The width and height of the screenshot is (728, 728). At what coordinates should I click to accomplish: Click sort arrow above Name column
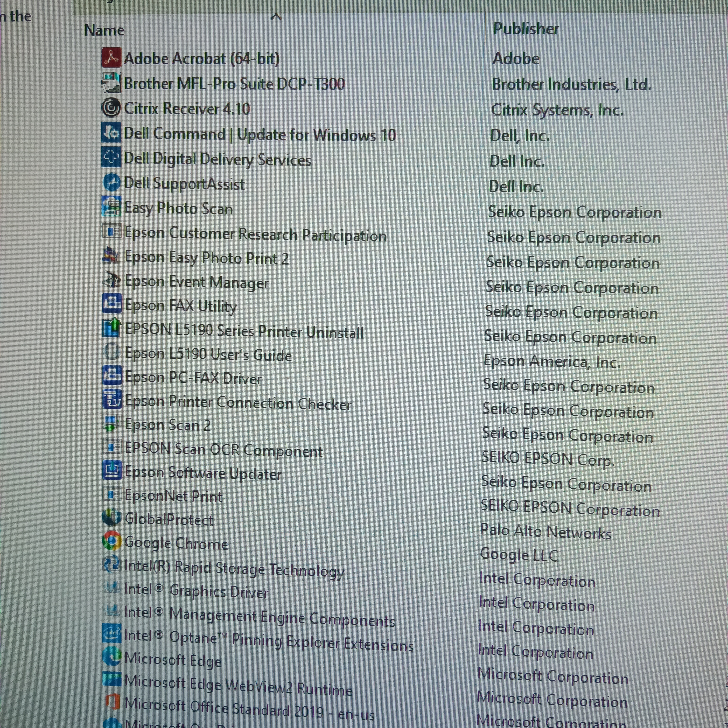pos(276,17)
